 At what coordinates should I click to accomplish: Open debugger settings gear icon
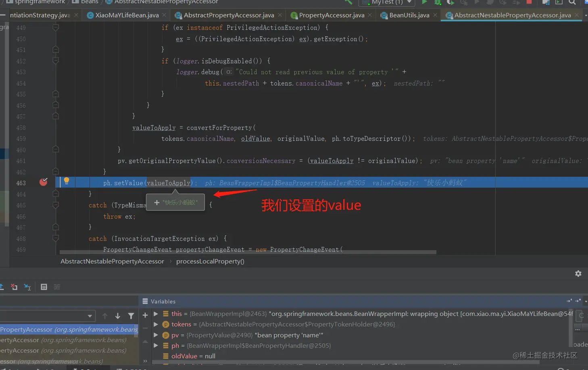tap(578, 274)
